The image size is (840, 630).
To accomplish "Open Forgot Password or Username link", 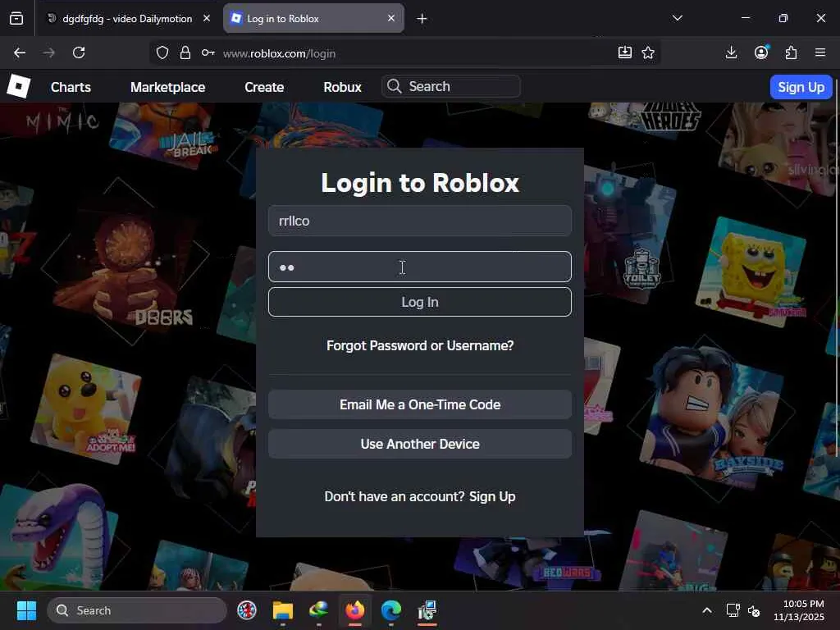I will (x=420, y=345).
